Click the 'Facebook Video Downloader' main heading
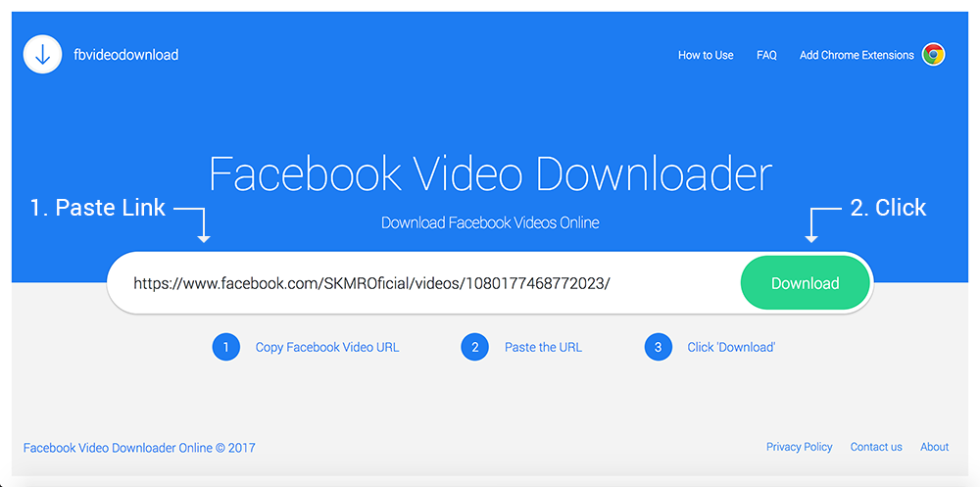 [x=491, y=173]
